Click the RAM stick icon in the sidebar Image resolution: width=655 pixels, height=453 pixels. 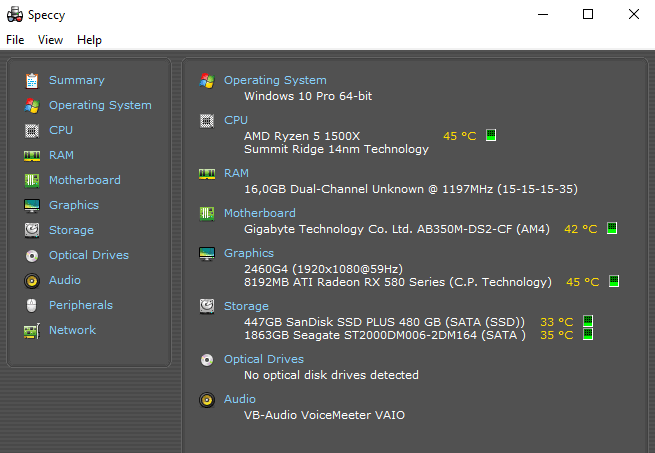click(32, 156)
